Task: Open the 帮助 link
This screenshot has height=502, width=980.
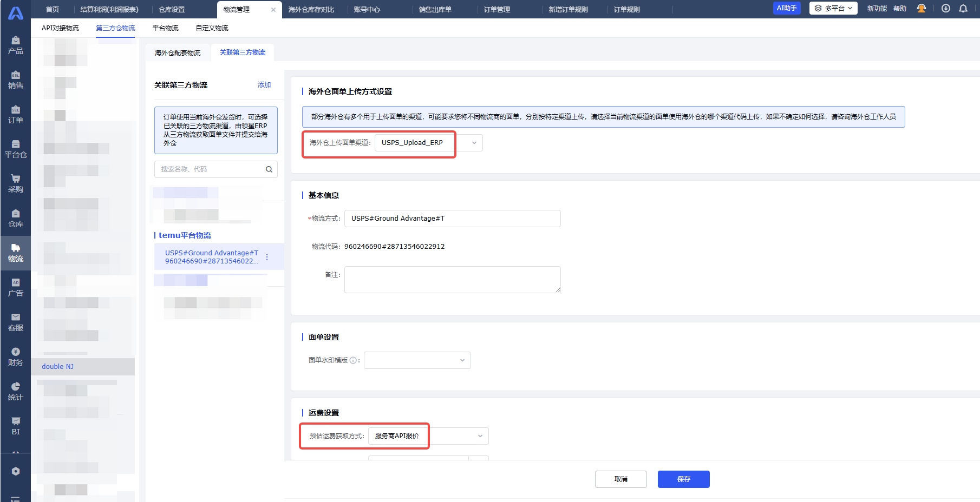Action: (900, 9)
